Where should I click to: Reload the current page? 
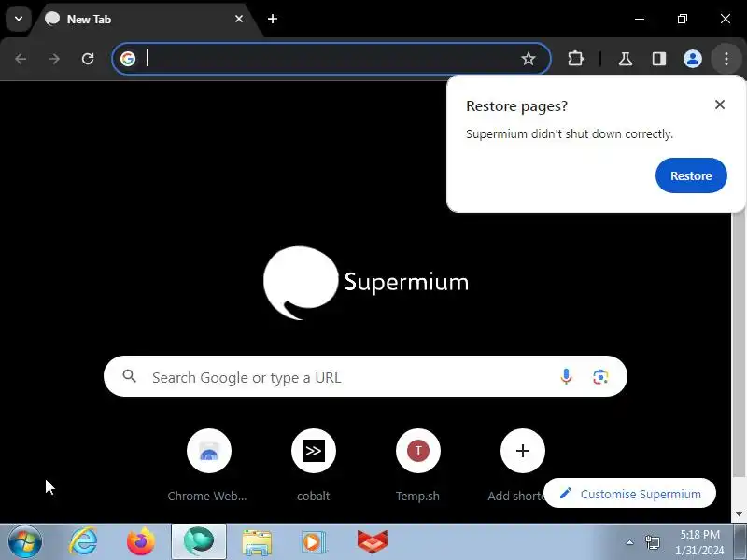coord(88,59)
